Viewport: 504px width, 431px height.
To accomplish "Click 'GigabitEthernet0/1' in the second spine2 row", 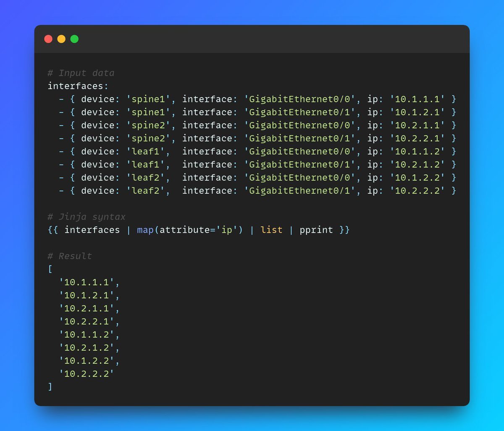I will pos(300,138).
